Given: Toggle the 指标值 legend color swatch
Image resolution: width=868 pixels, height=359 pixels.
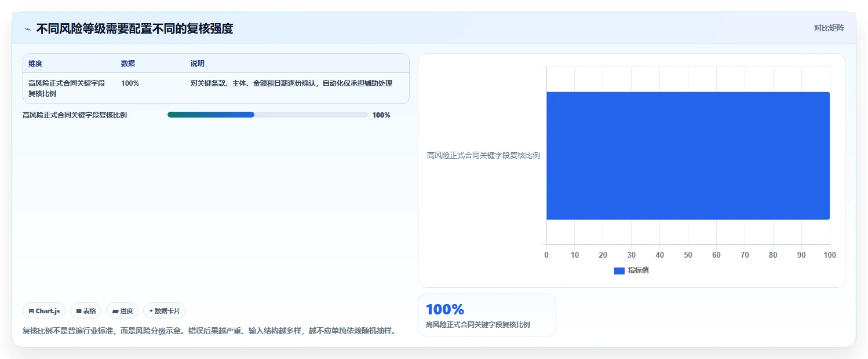Looking at the screenshot, I should (x=619, y=271).
